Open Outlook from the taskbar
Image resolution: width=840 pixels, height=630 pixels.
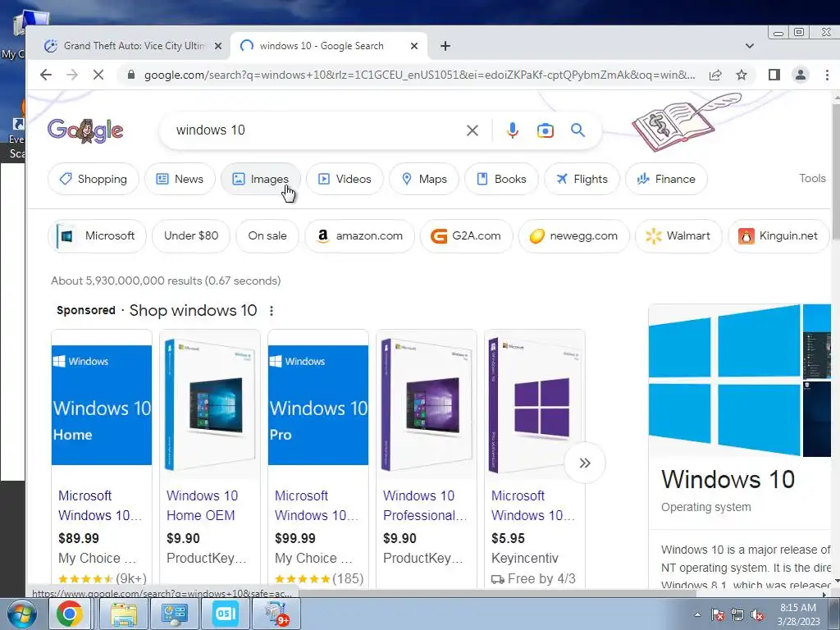(225, 614)
